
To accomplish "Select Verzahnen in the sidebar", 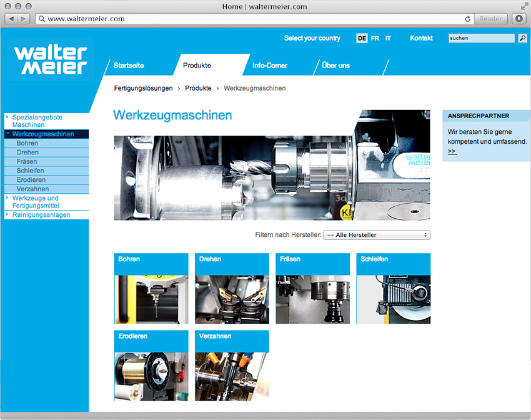I will (x=46, y=189).
